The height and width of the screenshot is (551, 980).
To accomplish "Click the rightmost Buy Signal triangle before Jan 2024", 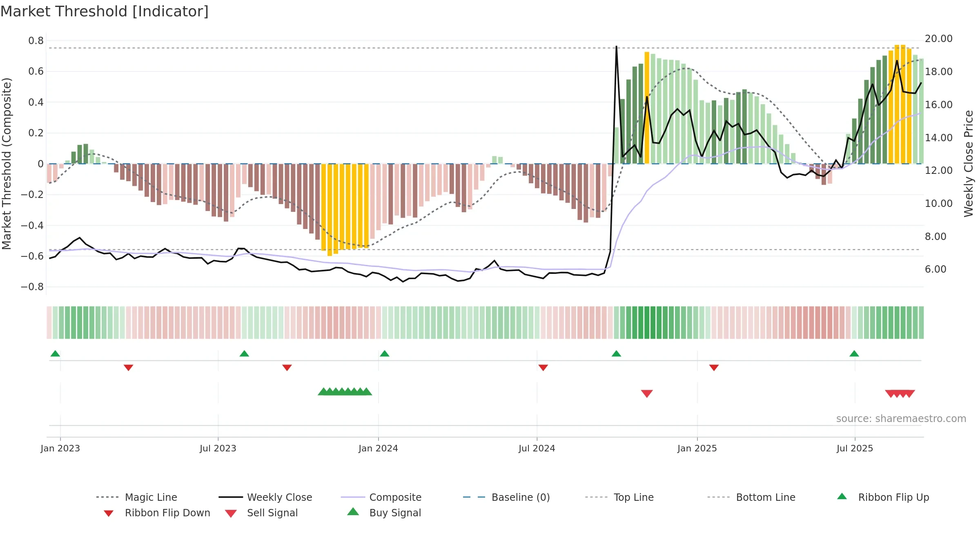I will (367, 391).
